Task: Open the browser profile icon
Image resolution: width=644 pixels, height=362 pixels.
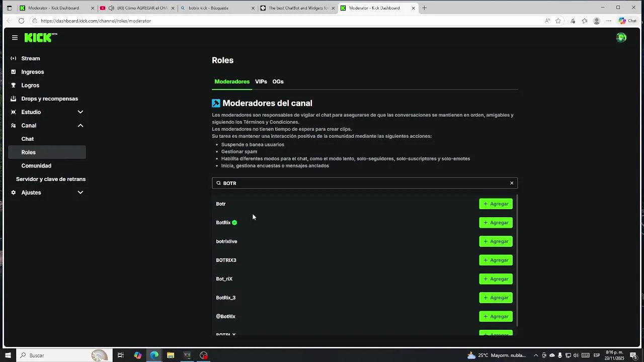Action: (597, 21)
